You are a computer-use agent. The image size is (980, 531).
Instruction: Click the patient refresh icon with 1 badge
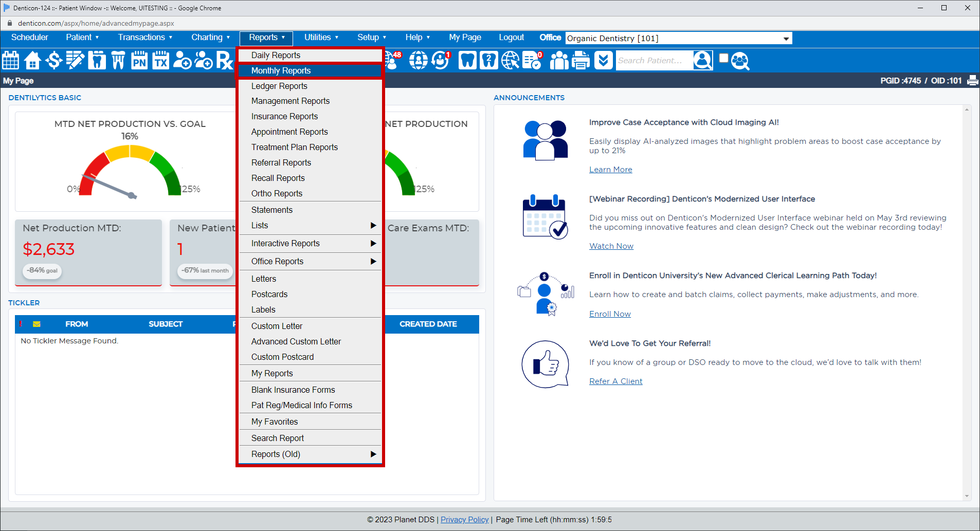[441, 60]
